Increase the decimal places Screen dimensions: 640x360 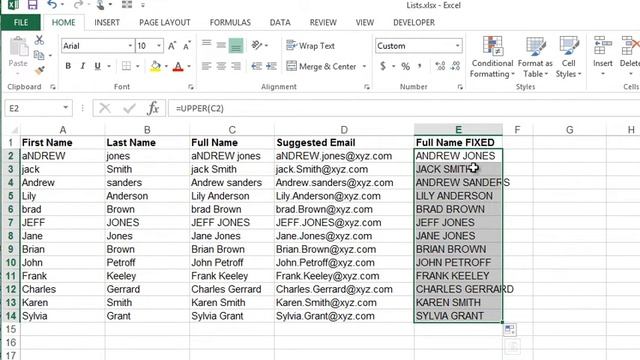click(x=440, y=66)
